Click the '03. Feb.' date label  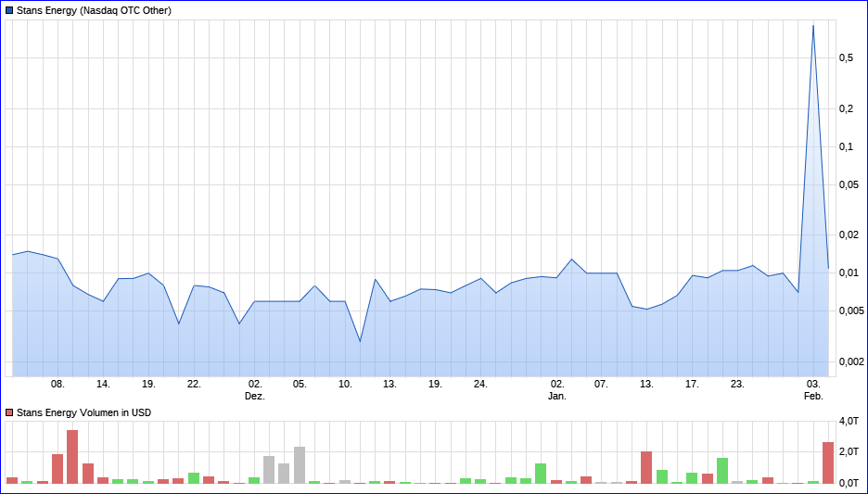click(813, 389)
